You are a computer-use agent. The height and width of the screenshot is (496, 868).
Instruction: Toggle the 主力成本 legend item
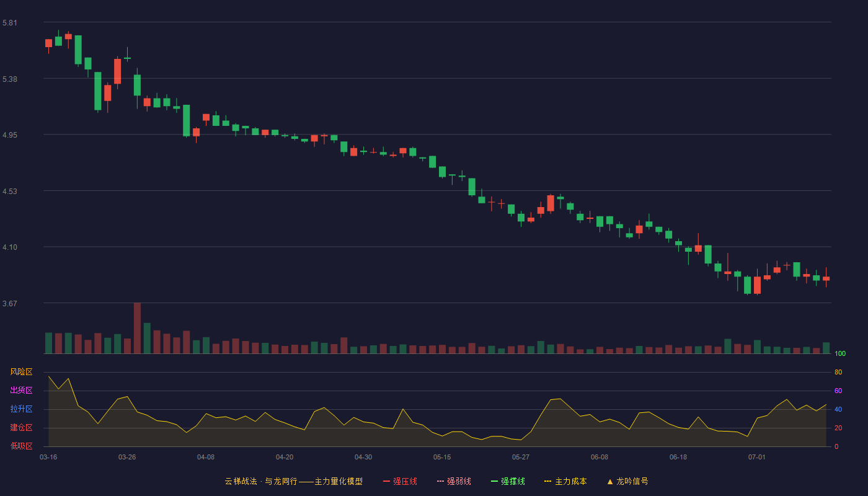click(x=565, y=481)
